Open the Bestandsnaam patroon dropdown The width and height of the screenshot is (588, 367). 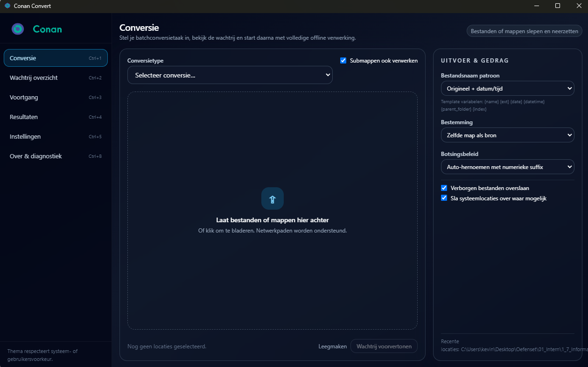coord(507,88)
